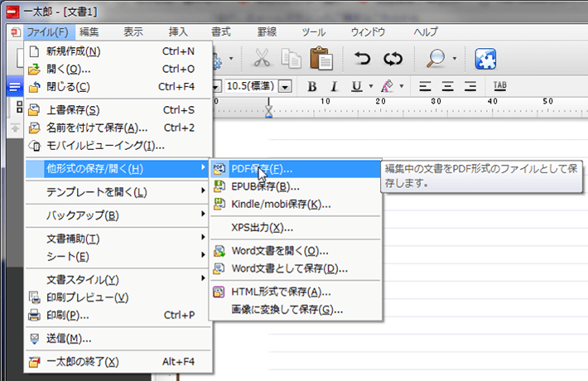Click 印刷プレビュー menu entry
This screenshot has height=381, width=588.
pyautogui.click(x=87, y=297)
